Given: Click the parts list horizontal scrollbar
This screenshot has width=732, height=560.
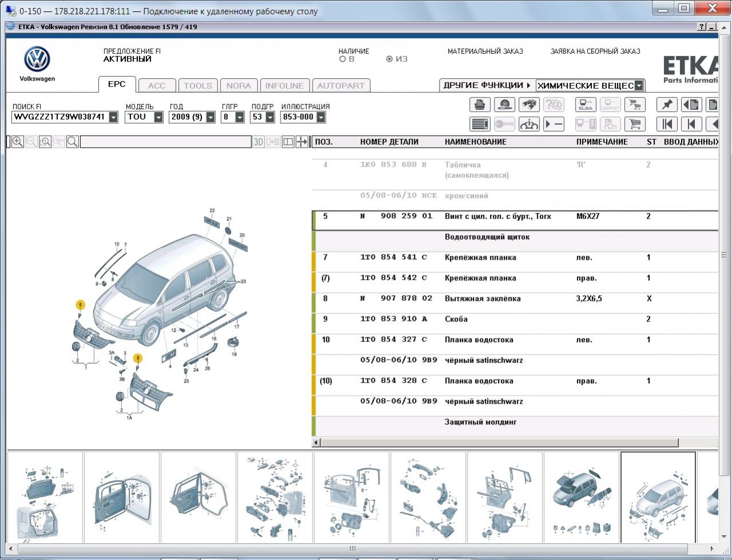Looking at the screenshot, I should (x=500, y=443).
